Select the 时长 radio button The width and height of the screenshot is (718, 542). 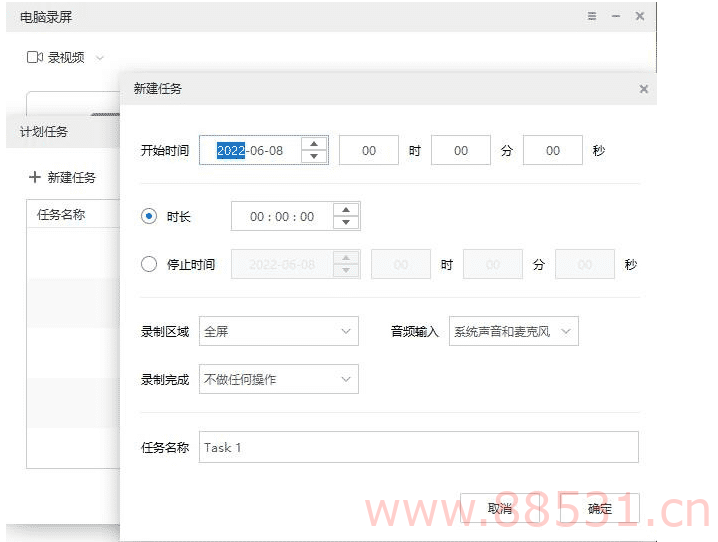pos(149,216)
